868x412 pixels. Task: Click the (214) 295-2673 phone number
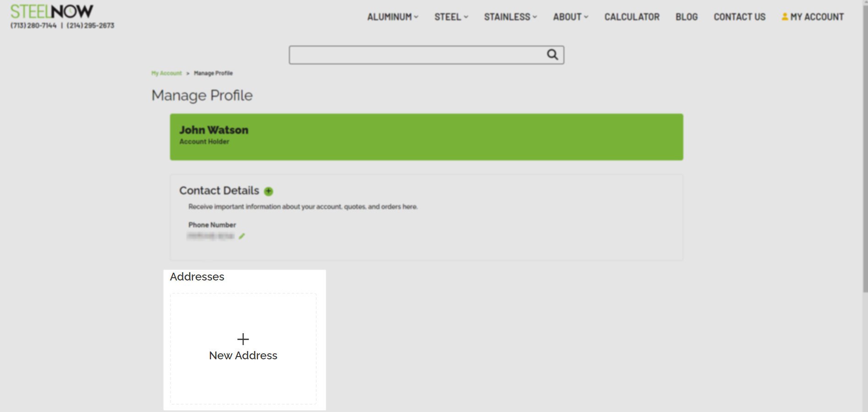click(x=90, y=26)
